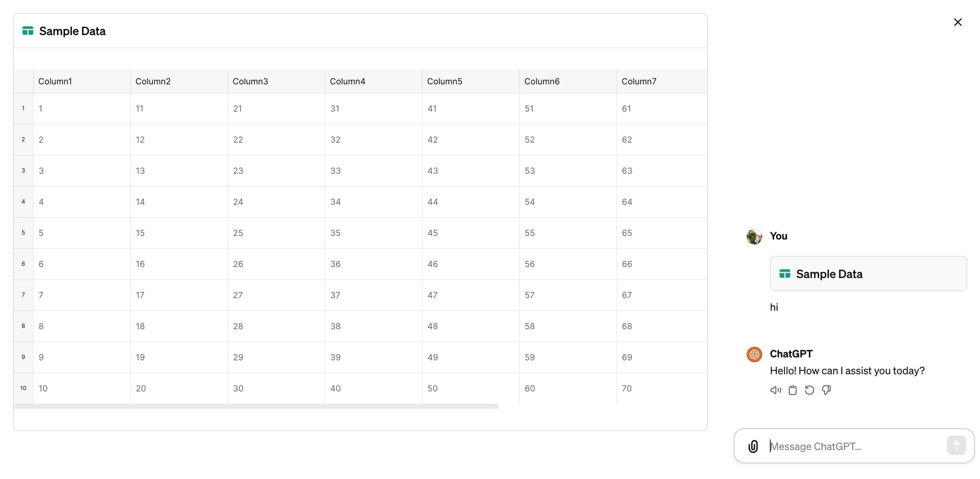The width and height of the screenshot is (980, 479).
Task: Send message with the up arrow button
Action: (956, 446)
